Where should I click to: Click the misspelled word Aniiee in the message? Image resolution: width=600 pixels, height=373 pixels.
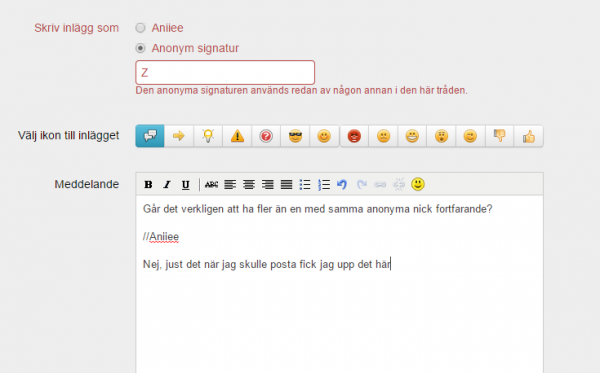tap(164, 237)
